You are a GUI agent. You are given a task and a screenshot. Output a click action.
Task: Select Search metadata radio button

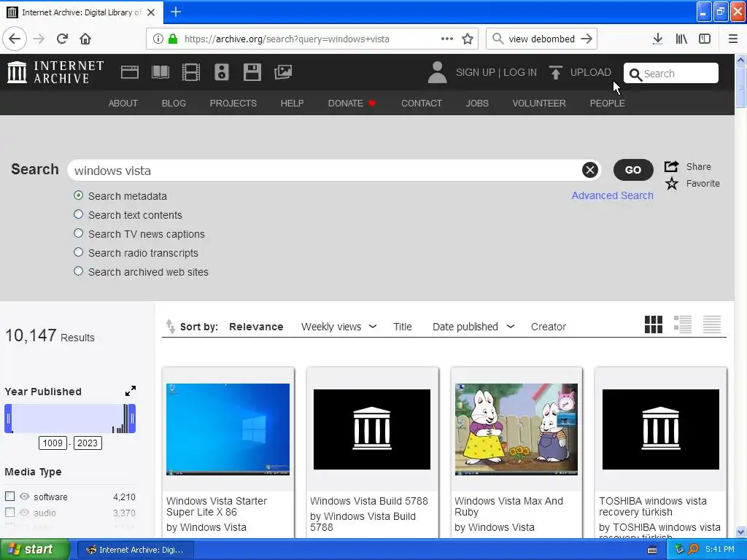click(x=79, y=195)
